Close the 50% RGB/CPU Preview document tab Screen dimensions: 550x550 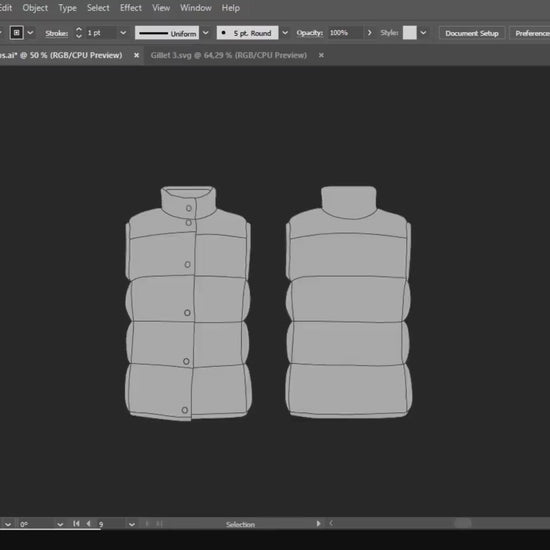136,55
